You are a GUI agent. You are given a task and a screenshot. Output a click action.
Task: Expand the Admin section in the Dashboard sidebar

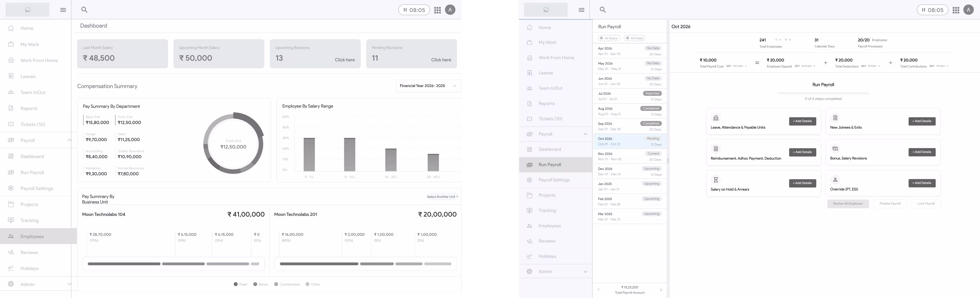pos(69,284)
